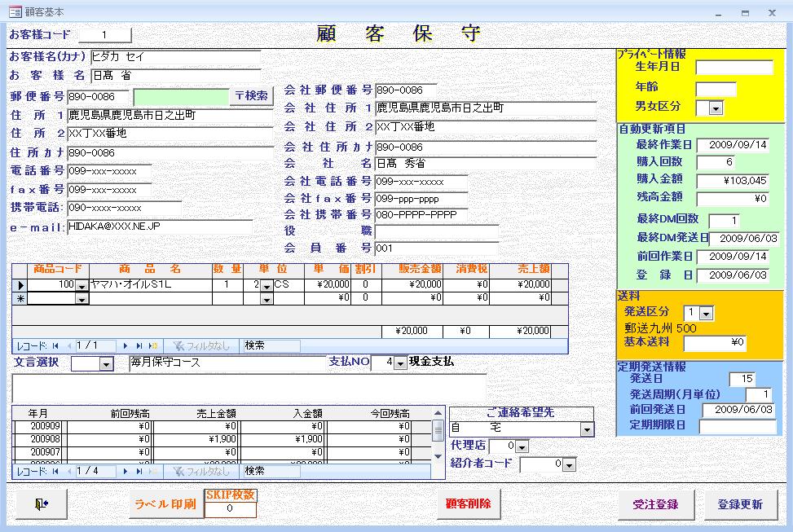Go to next record in monthly balance subform
The width and height of the screenshot is (793, 532).
(x=126, y=471)
